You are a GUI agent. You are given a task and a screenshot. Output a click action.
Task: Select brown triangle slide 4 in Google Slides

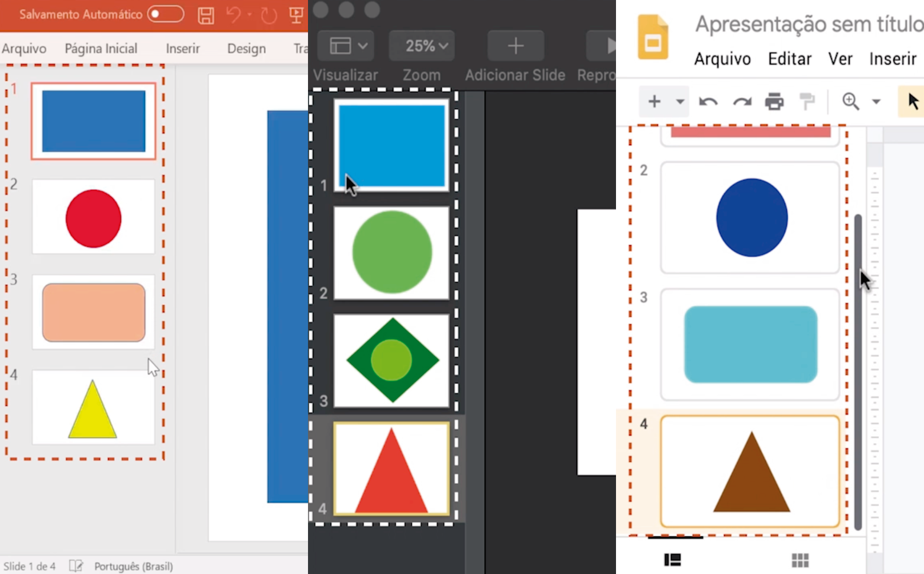pyautogui.click(x=750, y=471)
